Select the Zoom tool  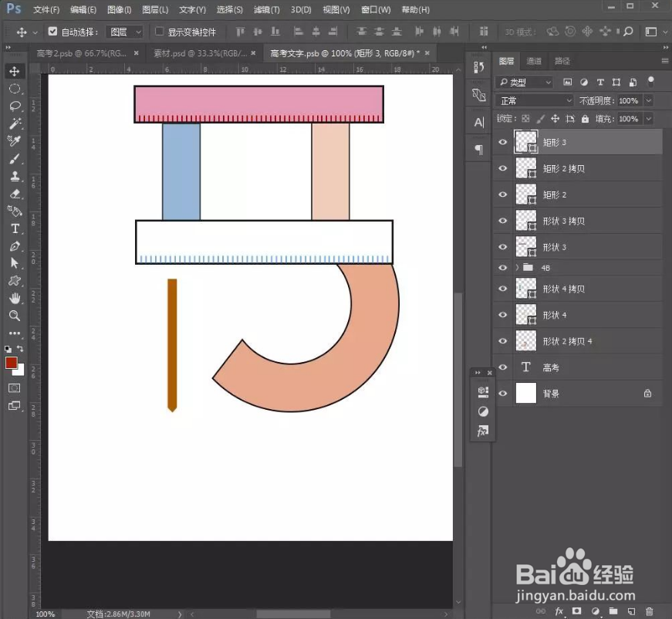[x=15, y=316]
